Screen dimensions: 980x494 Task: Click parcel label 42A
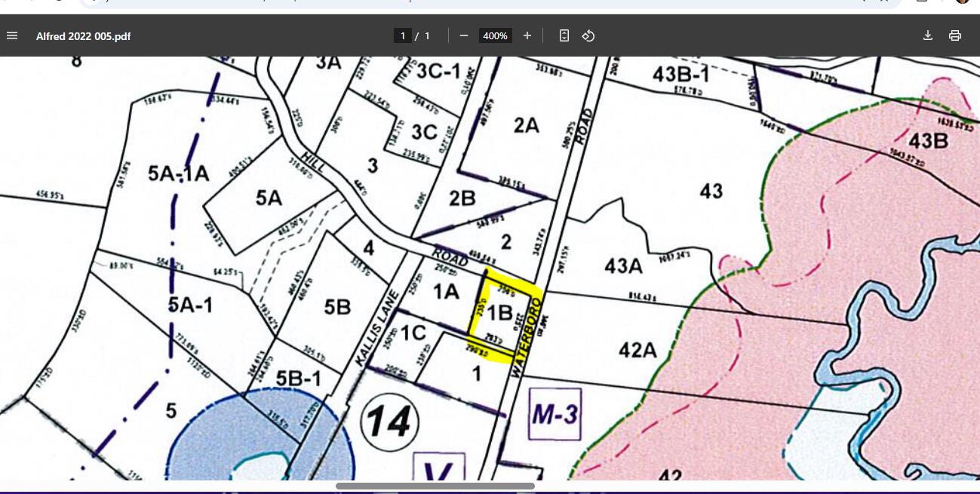coord(637,350)
